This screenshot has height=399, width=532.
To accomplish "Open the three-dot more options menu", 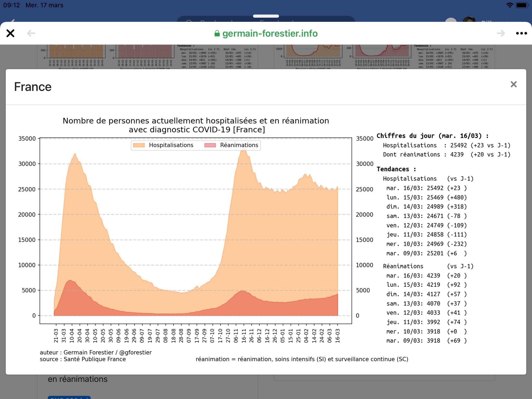I will [x=521, y=33].
